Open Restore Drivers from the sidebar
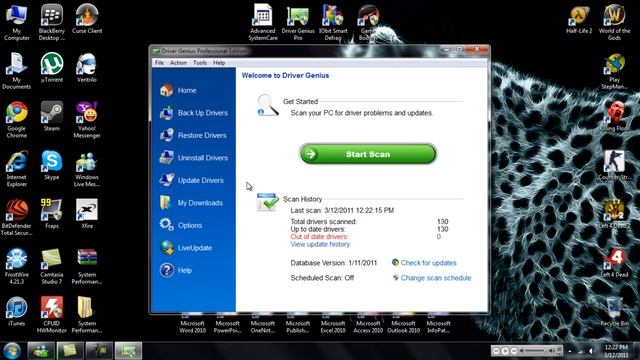The width and height of the screenshot is (640, 360). [193, 135]
